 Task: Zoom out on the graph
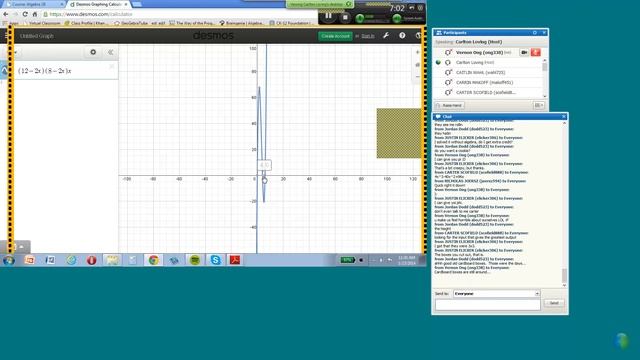coord(417,77)
